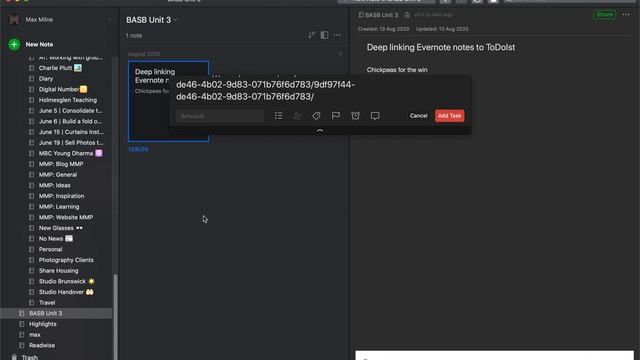Add a comment with the speech bubble icon

[x=375, y=116]
